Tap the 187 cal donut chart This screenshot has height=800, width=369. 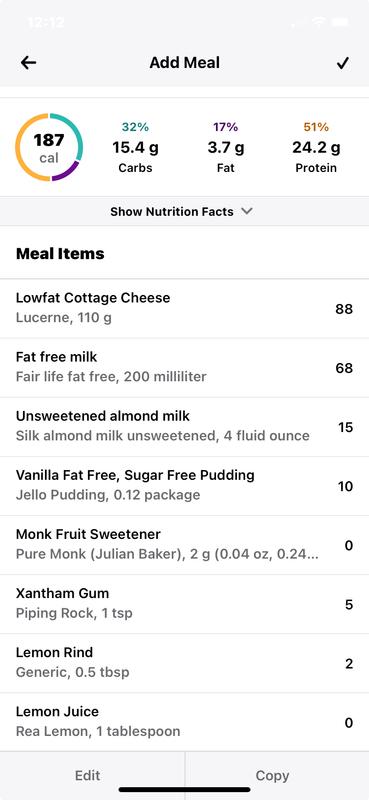[49, 147]
